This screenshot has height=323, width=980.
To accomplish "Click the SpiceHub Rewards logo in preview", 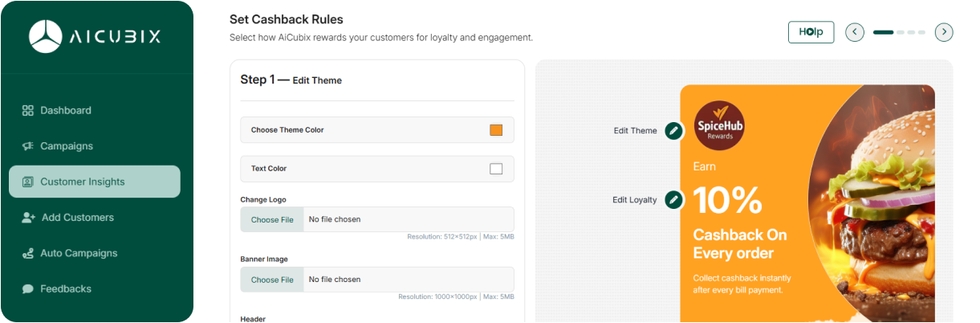I will (719, 125).
